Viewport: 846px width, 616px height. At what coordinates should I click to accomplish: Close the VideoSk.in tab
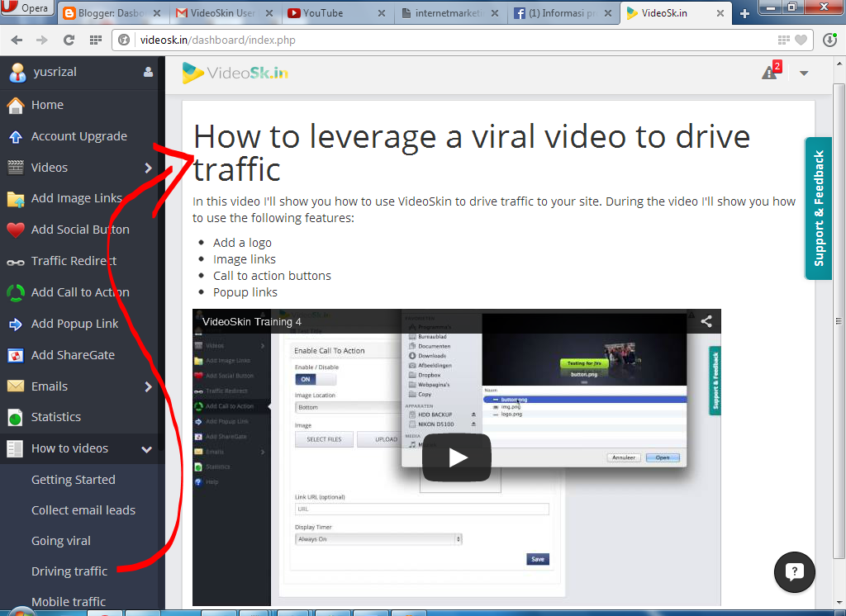tap(720, 13)
